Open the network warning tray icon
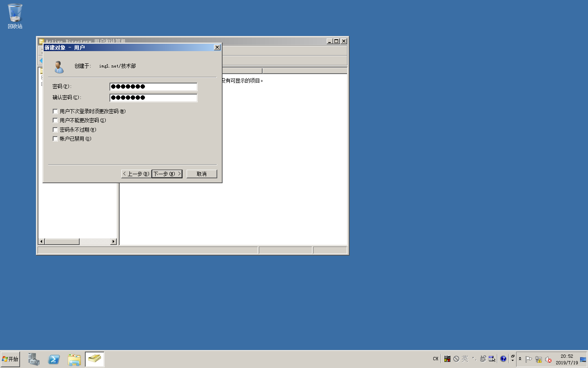Viewport: 588px width, 368px height. [x=539, y=359]
